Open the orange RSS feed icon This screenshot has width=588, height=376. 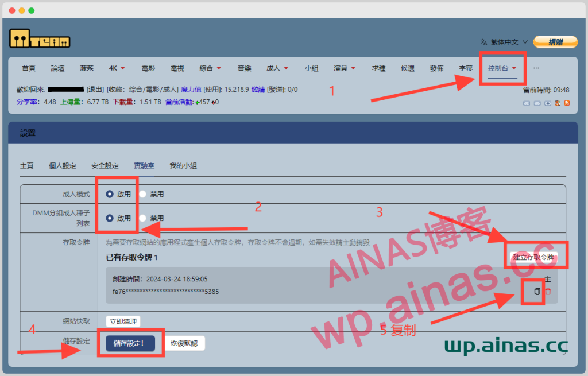point(567,103)
